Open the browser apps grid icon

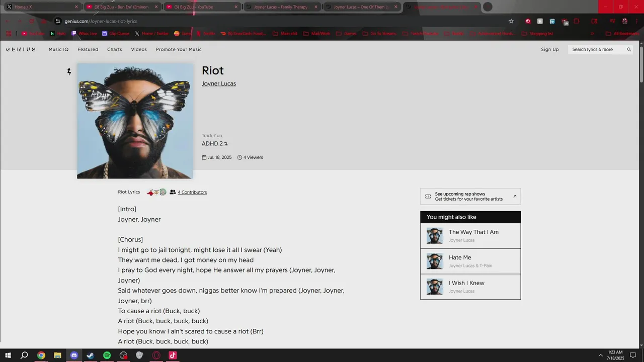point(9,34)
